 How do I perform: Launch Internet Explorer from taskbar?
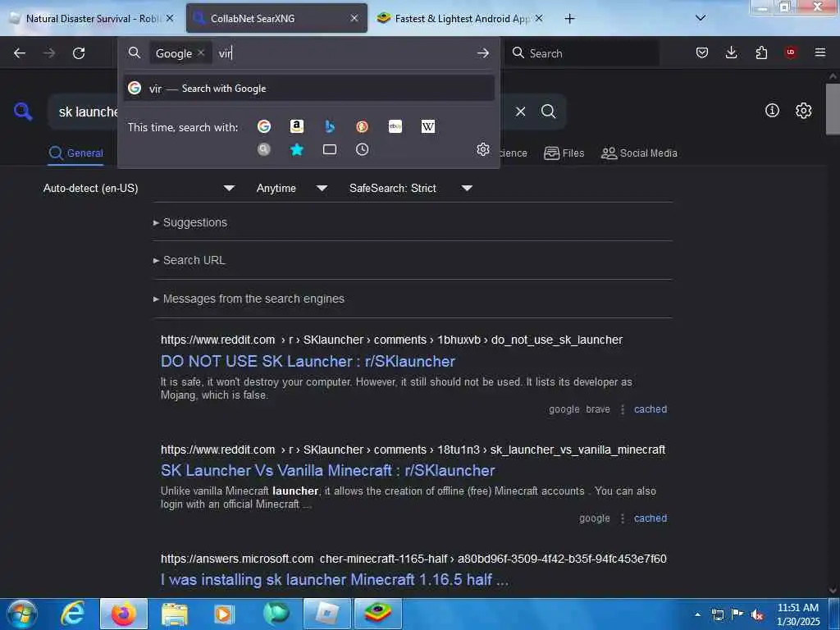pyautogui.click(x=73, y=614)
